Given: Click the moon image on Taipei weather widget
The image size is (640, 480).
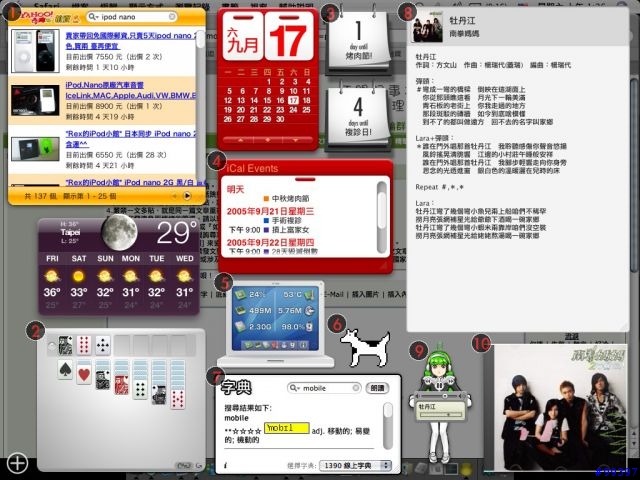Looking at the screenshot, I should (x=119, y=232).
